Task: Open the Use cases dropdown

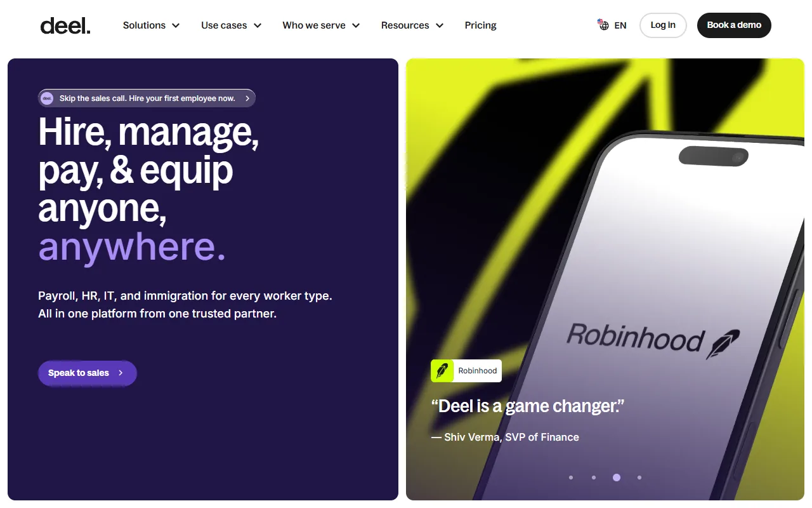Action: 232,25
